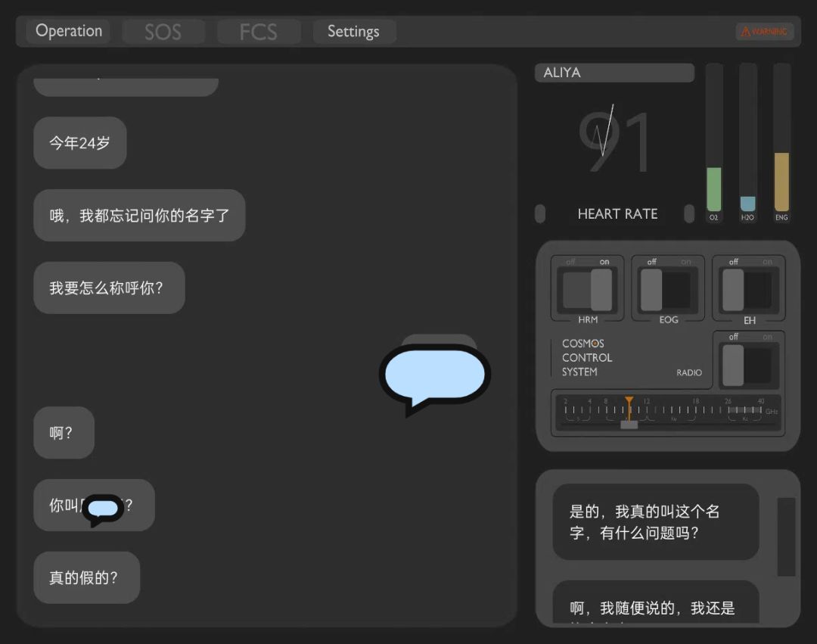Viewport: 817px width, 644px height.
Task: Click the COSMOS CONTROL SYSTEM label
Action: [x=587, y=357]
